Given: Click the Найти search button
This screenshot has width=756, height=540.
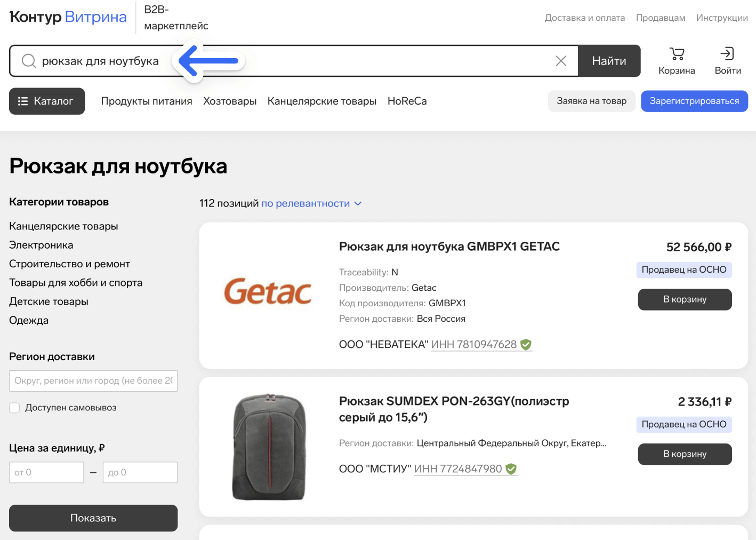Looking at the screenshot, I should pyautogui.click(x=609, y=61).
